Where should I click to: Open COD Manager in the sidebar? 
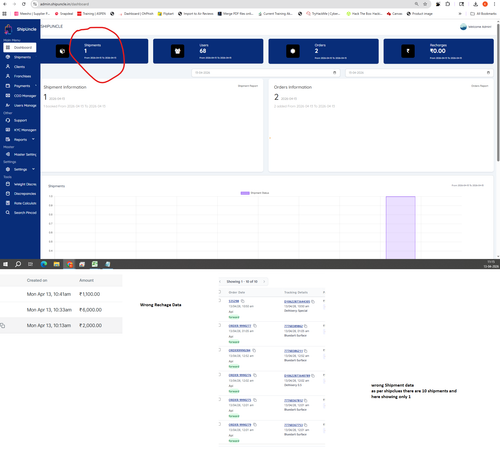point(21,96)
